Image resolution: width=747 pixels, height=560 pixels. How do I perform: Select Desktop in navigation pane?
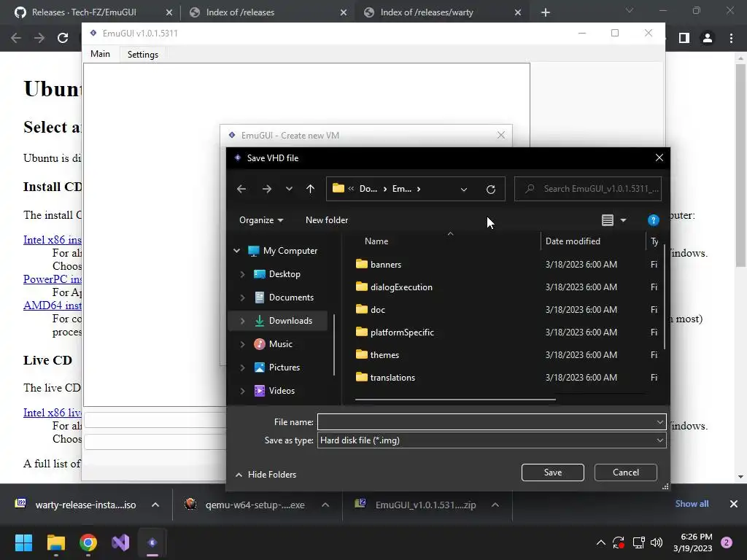[284, 274]
